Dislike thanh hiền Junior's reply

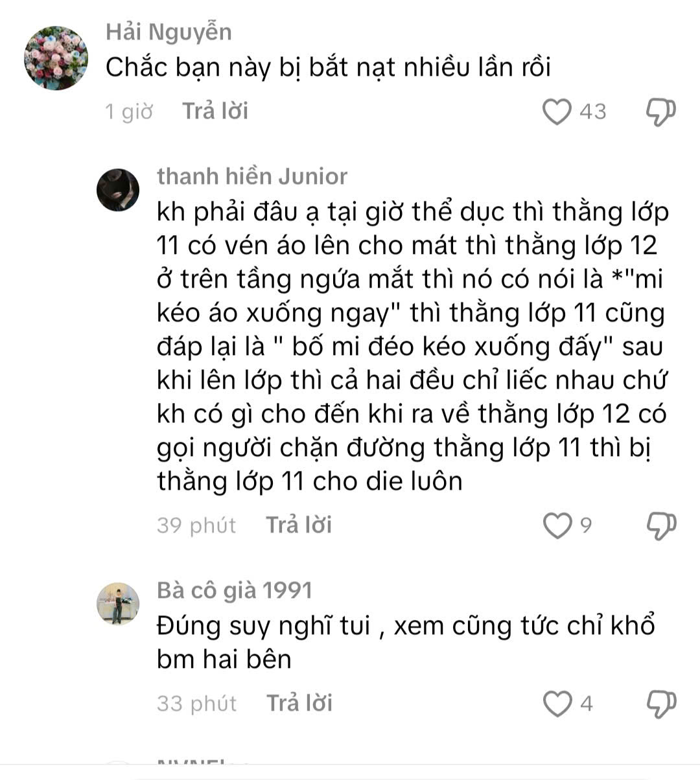click(x=661, y=525)
